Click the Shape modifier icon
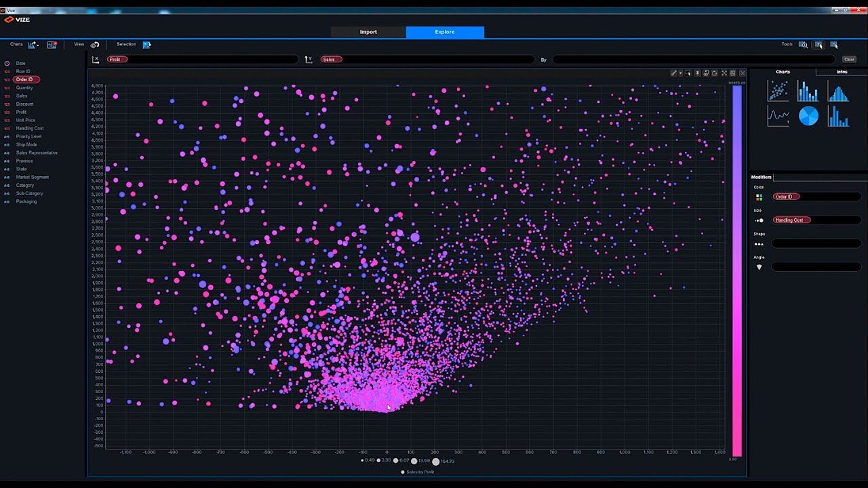This screenshot has height=488, width=868. pyautogui.click(x=759, y=244)
